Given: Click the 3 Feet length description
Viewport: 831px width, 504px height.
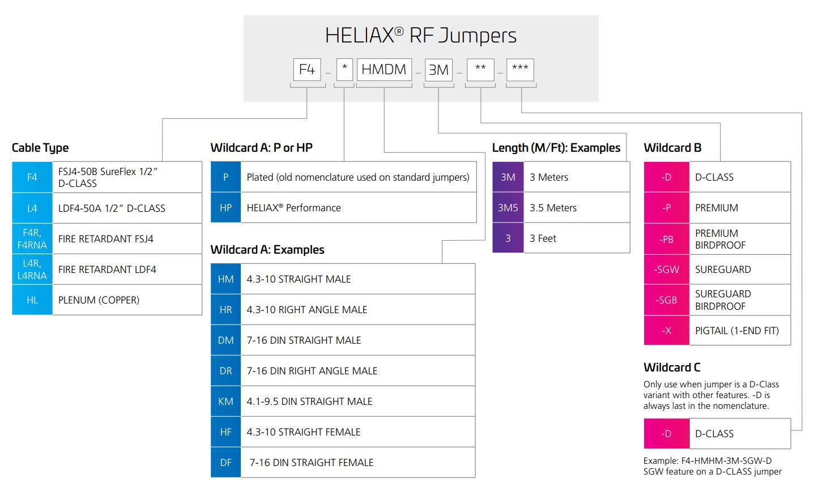Looking at the screenshot, I should click(543, 238).
